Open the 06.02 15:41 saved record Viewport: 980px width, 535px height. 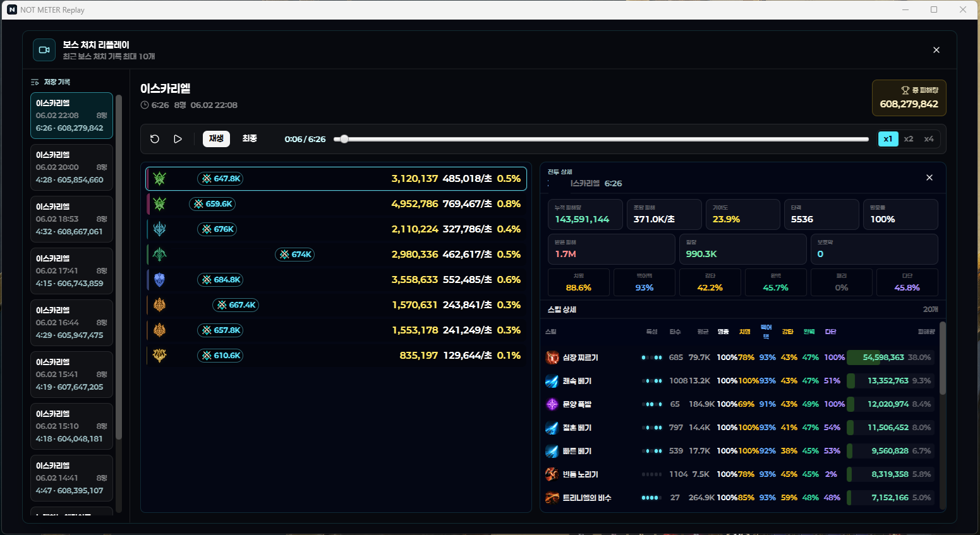coord(71,375)
